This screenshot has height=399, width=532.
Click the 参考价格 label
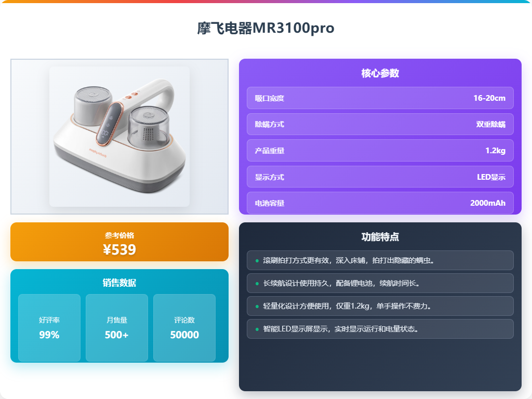coord(119,235)
